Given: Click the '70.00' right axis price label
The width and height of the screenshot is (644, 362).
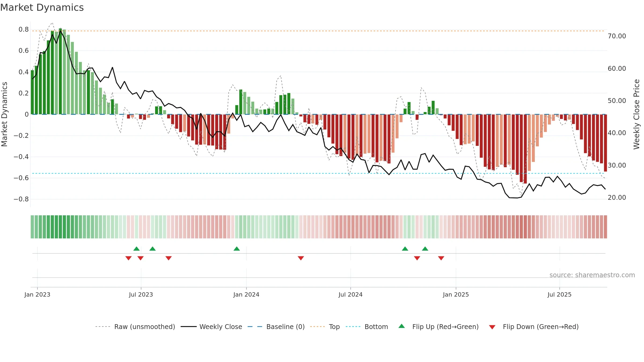Looking at the screenshot, I should click(x=617, y=36).
